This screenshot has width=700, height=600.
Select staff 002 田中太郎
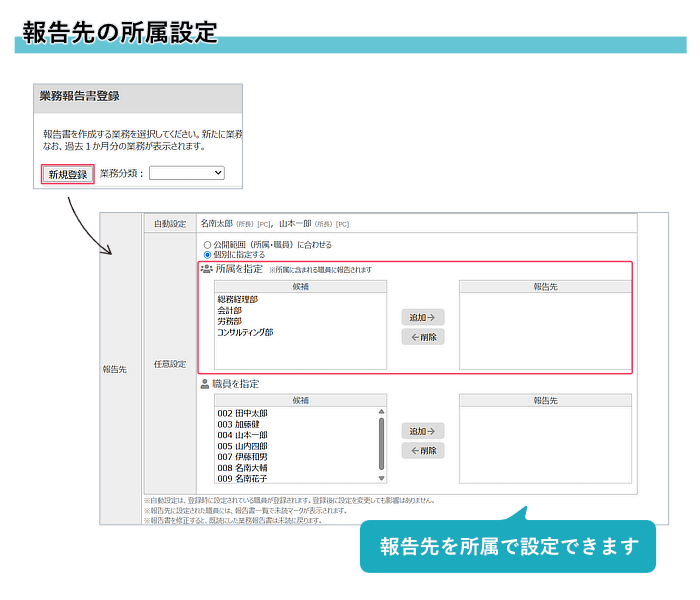[242, 412]
